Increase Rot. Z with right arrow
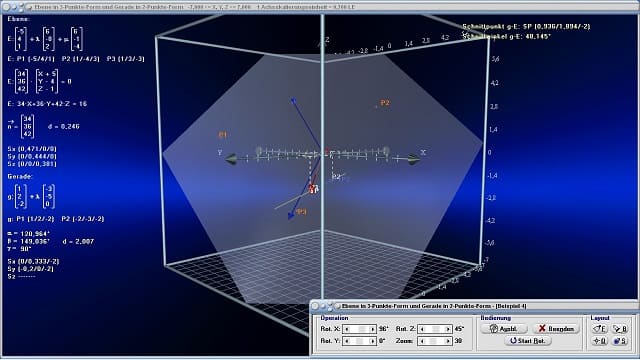This screenshot has height=360, width=640. point(447,329)
